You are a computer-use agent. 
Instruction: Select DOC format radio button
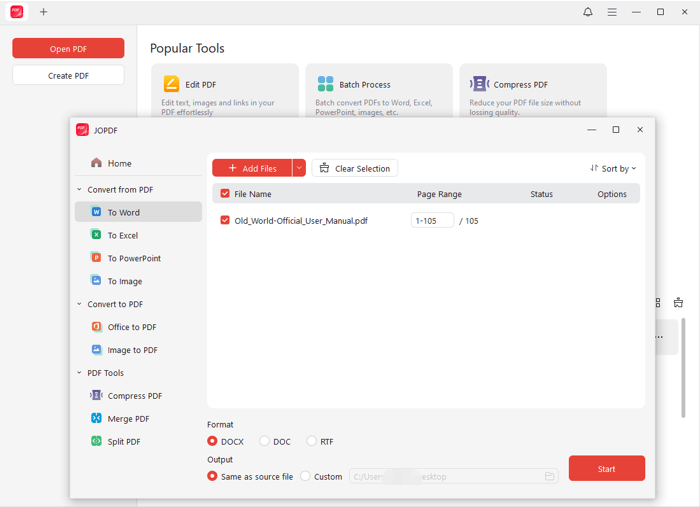[x=264, y=441]
